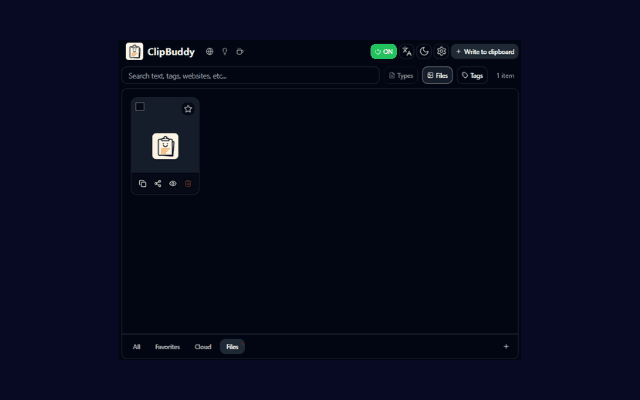Click the '1 item' count text

click(x=505, y=76)
